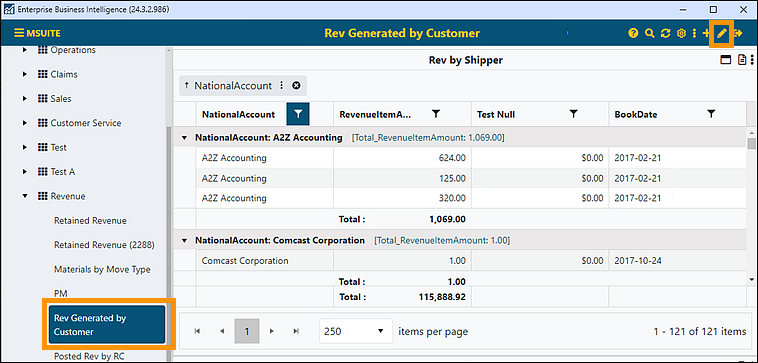Collapse the Comcast Corporation group
Viewport: 758px width, 363px height.
pyautogui.click(x=184, y=240)
